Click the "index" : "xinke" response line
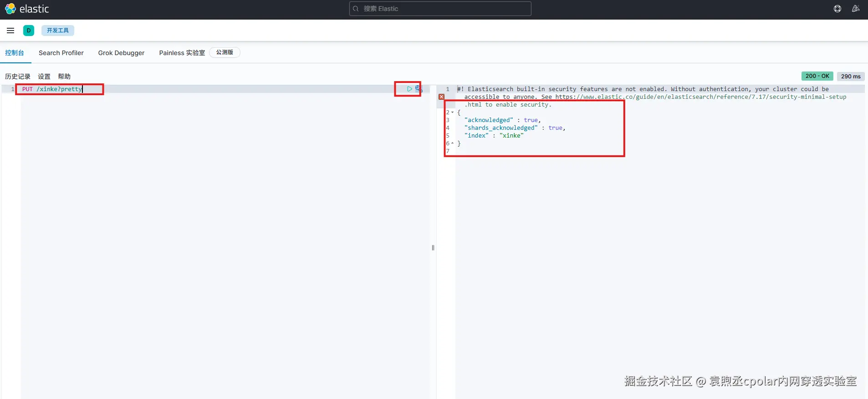 pyautogui.click(x=494, y=136)
